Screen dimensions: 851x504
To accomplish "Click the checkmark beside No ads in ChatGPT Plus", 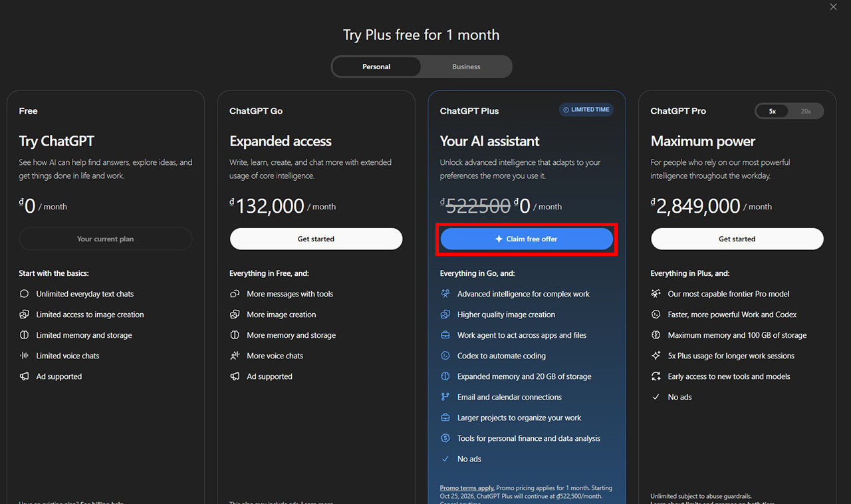I will (445, 459).
